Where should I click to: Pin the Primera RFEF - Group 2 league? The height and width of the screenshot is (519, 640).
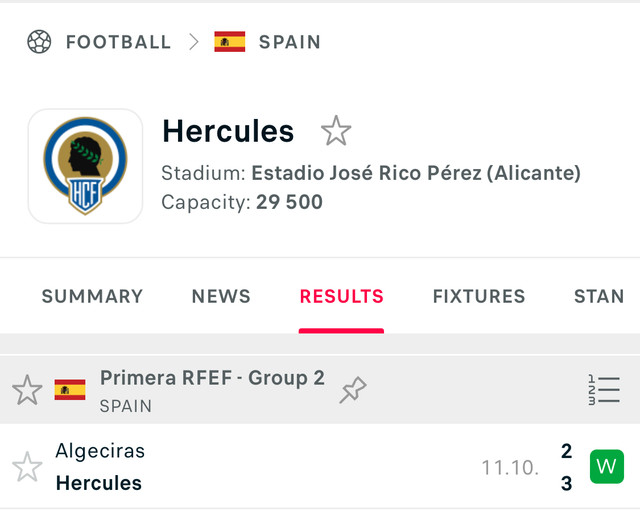[x=352, y=390]
